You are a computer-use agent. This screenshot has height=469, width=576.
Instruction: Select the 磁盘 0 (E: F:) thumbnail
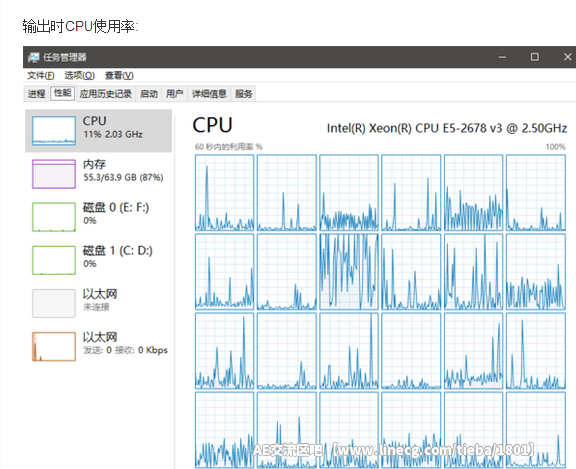pyautogui.click(x=54, y=217)
